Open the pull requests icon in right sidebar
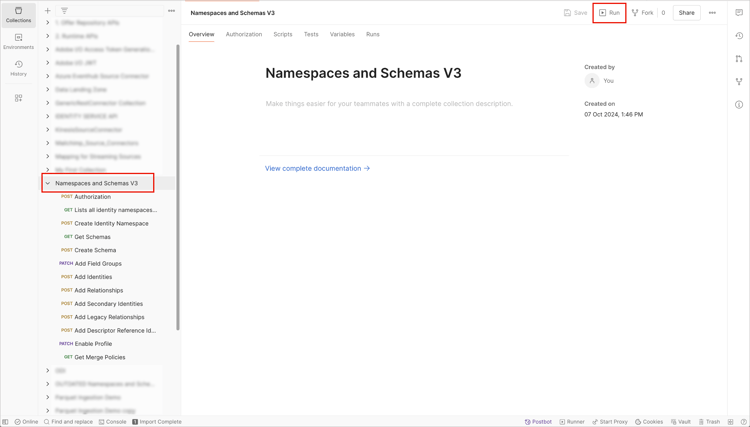This screenshot has width=750, height=427. tap(739, 59)
